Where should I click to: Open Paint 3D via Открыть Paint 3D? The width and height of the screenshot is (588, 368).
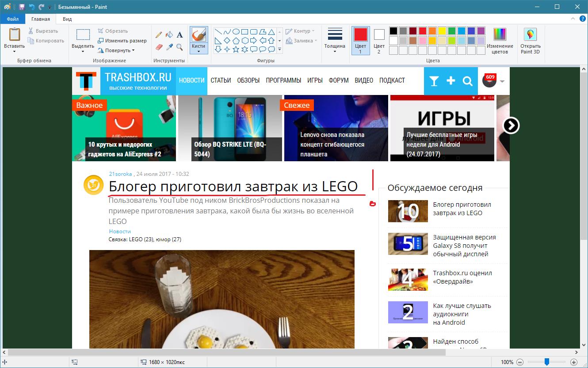pos(530,41)
